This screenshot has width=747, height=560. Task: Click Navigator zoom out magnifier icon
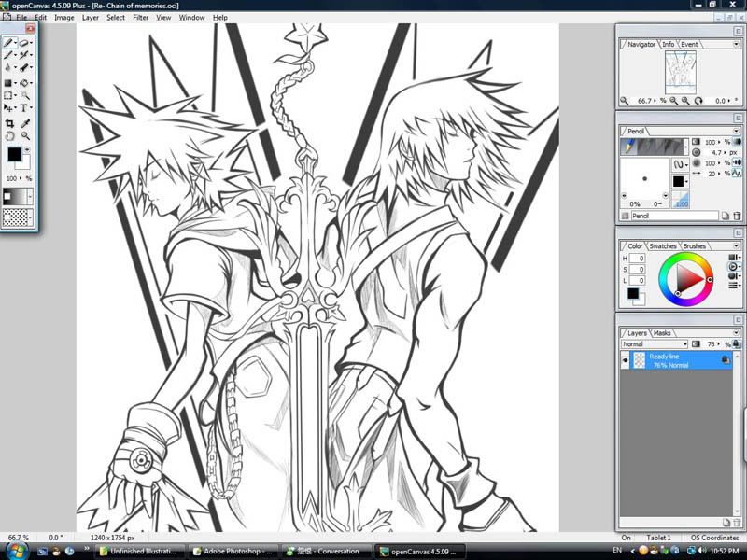[x=673, y=101]
